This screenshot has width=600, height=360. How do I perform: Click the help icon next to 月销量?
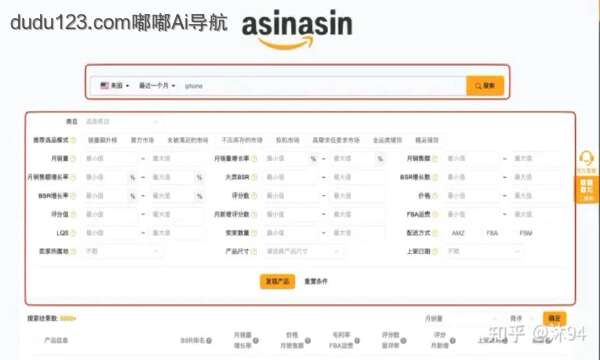(x=73, y=158)
